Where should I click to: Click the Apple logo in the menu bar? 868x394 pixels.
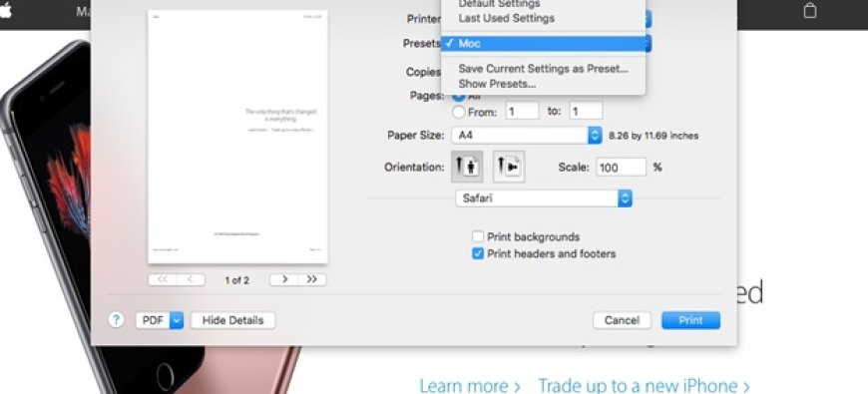[x=5, y=11]
